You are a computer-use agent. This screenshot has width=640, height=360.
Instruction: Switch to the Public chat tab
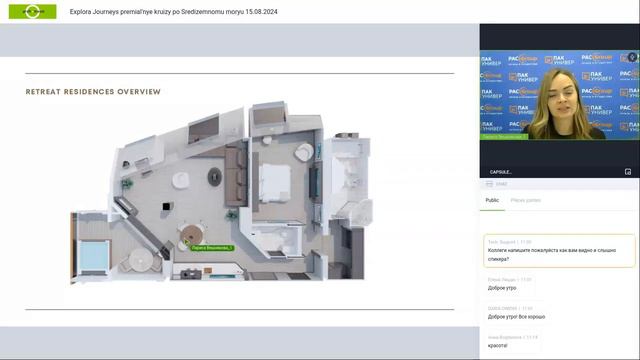pos(492,200)
